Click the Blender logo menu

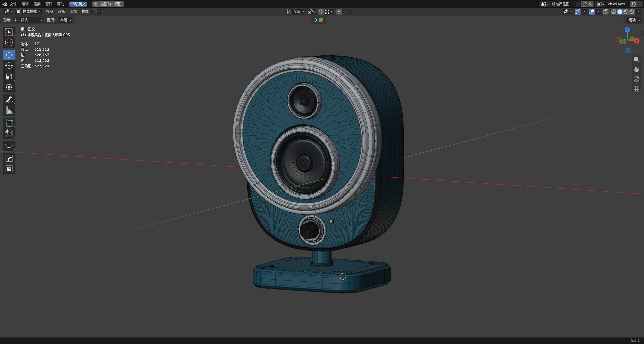pos(4,4)
